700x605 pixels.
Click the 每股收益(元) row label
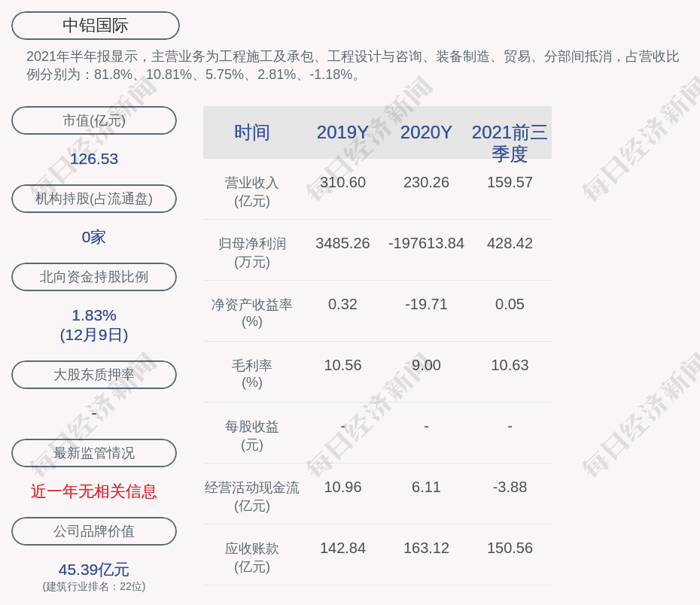[252, 436]
